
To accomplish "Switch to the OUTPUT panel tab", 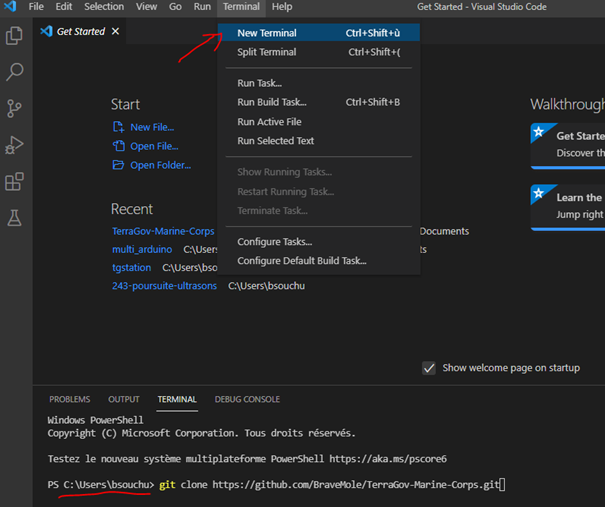I will click(x=123, y=399).
